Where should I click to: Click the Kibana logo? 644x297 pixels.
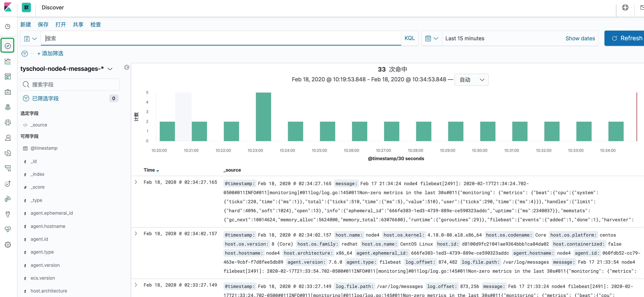coord(8,7)
